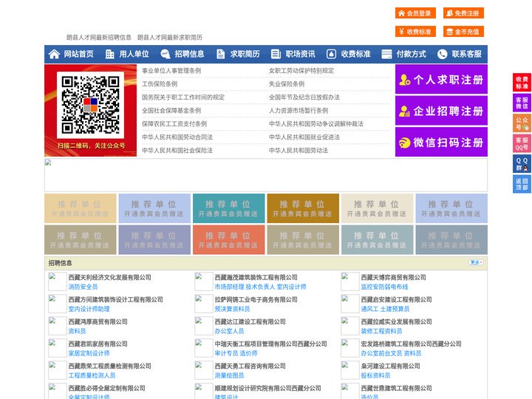This screenshot has height=399, width=532.
Task: Open 投标资料员 job link
Action: point(375,375)
